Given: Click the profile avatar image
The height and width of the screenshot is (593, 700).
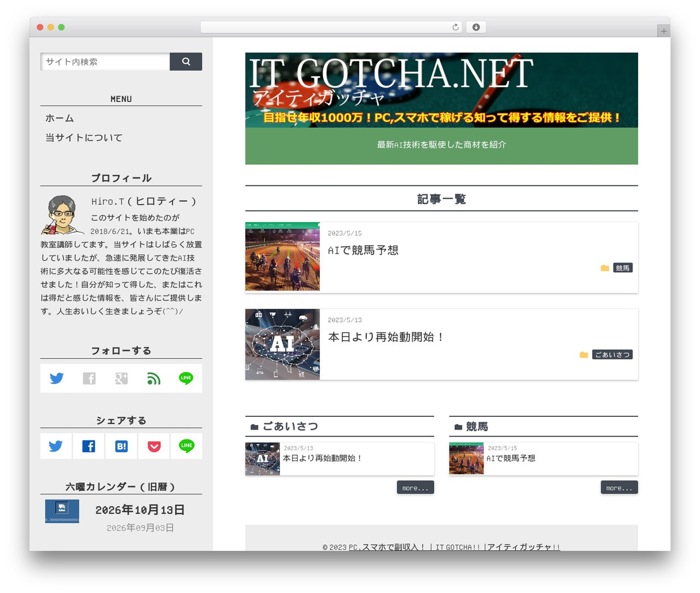Looking at the screenshot, I should [x=62, y=215].
